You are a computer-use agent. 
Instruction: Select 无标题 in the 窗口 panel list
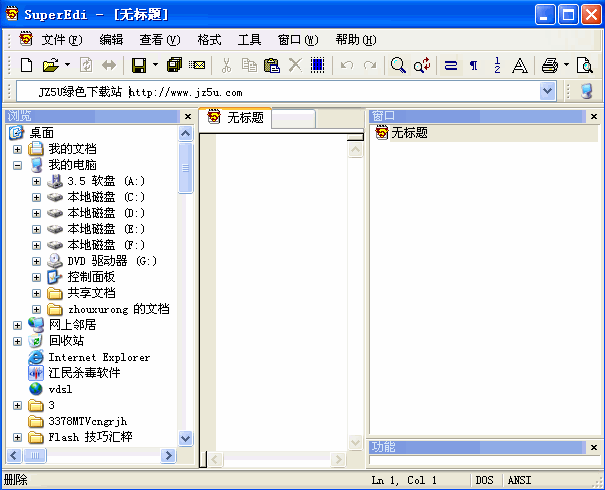(409, 133)
